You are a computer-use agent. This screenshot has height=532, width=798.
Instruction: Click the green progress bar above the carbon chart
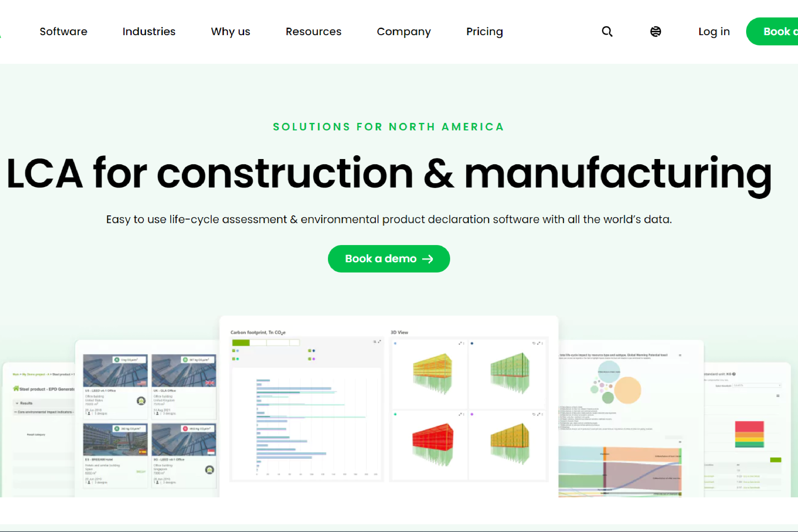click(241, 343)
